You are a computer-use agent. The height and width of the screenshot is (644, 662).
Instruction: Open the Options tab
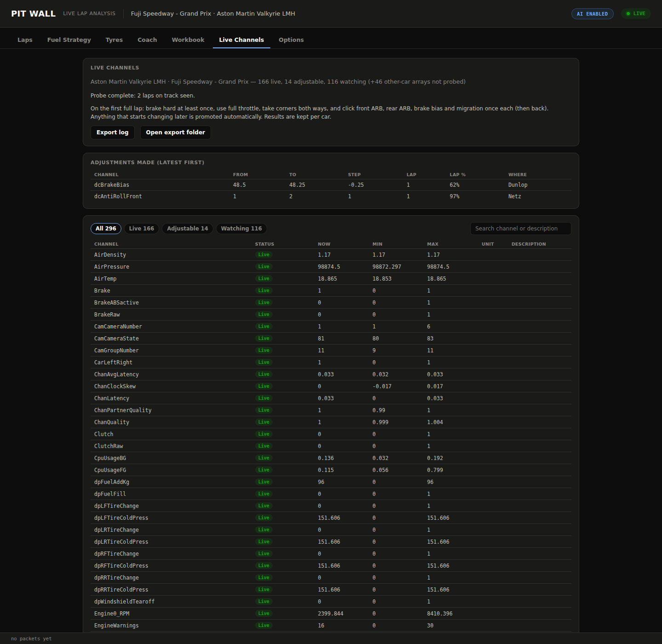click(x=291, y=40)
